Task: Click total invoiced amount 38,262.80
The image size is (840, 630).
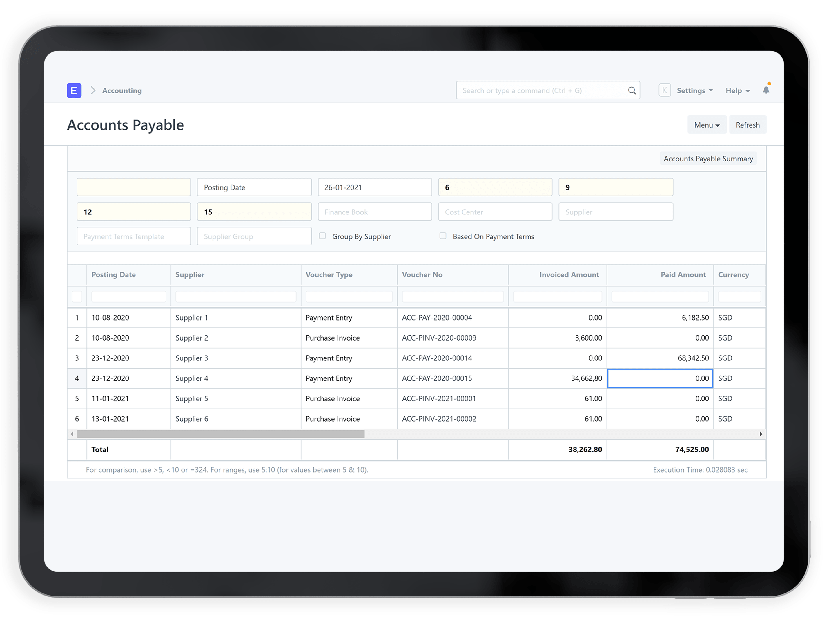Action: click(558, 449)
